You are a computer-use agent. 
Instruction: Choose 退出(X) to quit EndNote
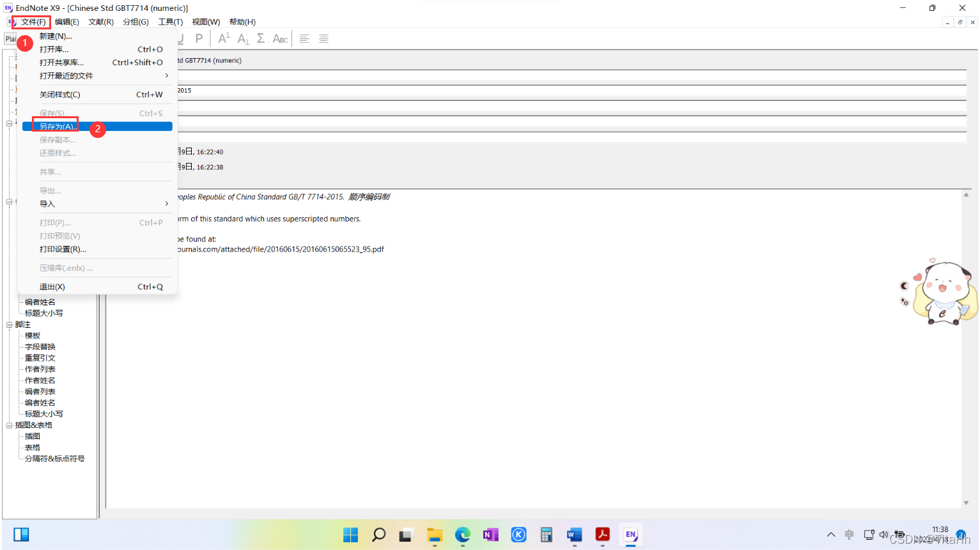pos(97,287)
